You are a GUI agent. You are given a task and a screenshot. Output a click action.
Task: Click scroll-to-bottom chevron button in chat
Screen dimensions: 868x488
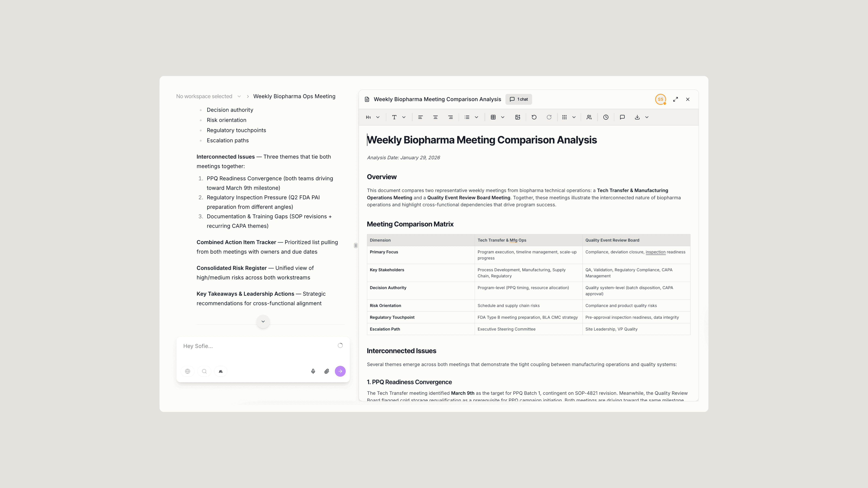tap(263, 321)
